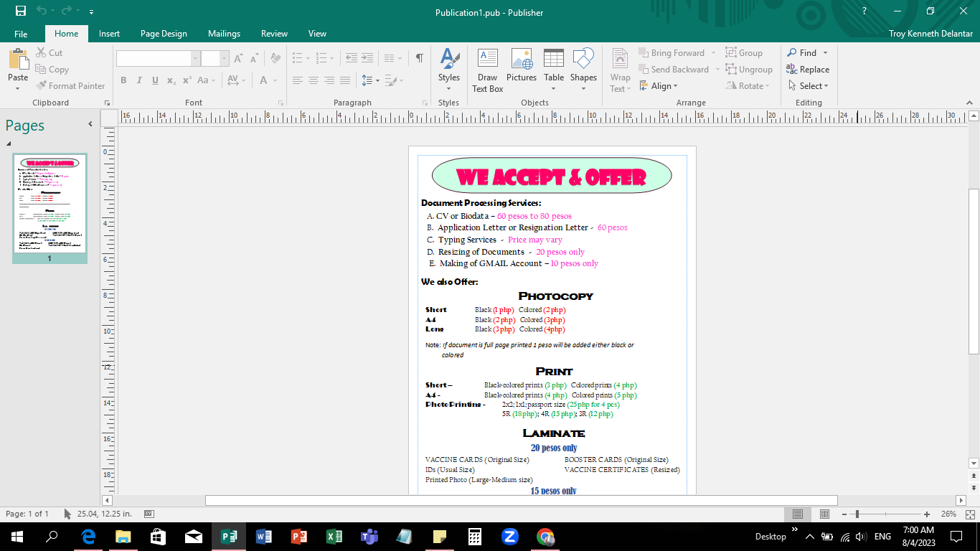
Task: Save the publication using the floppy disk icon
Action: coord(20,11)
